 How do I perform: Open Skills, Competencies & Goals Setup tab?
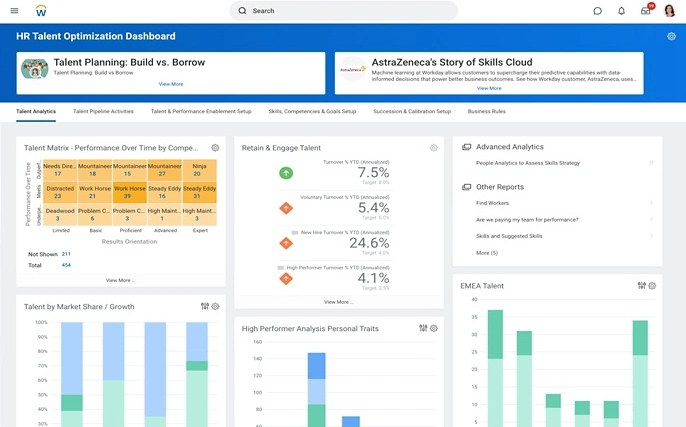click(x=312, y=112)
